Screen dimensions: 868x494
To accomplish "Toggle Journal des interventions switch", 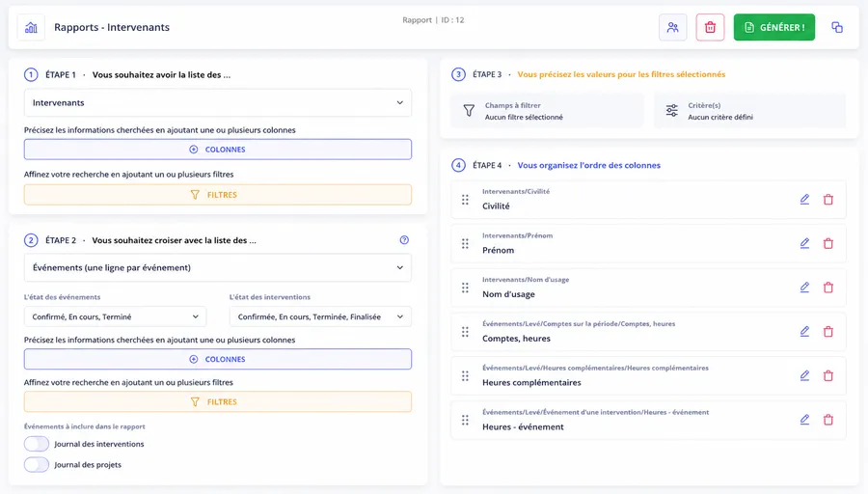I will tap(37, 444).
